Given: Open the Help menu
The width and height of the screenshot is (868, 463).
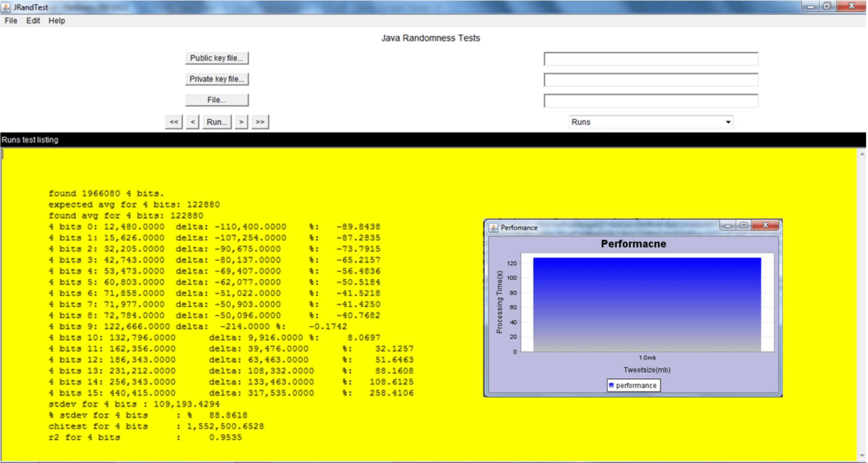Looking at the screenshot, I should pos(57,21).
